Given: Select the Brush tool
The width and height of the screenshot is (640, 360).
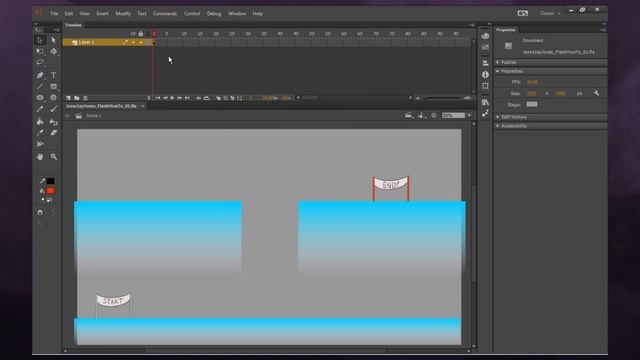Looking at the screenshot, I should tap(53, 109).
